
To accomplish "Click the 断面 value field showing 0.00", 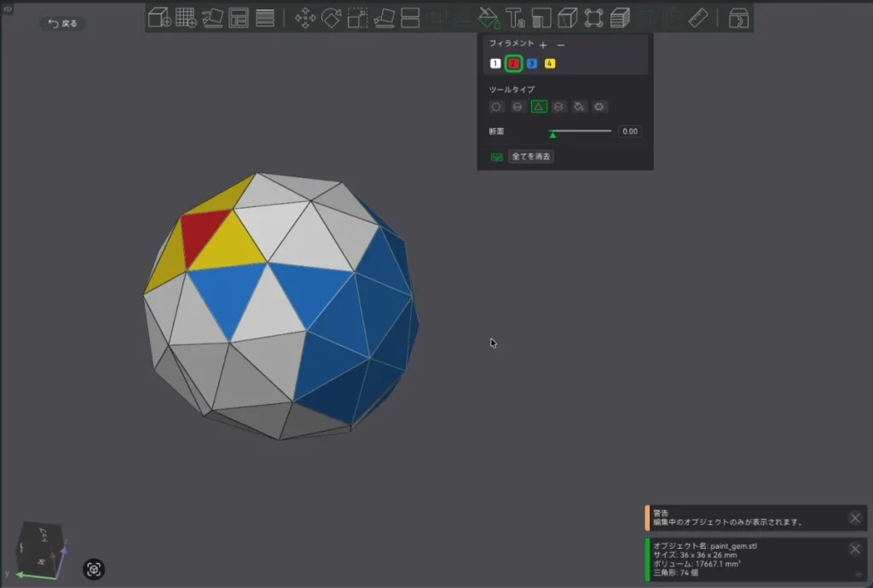I will (630, 131).
